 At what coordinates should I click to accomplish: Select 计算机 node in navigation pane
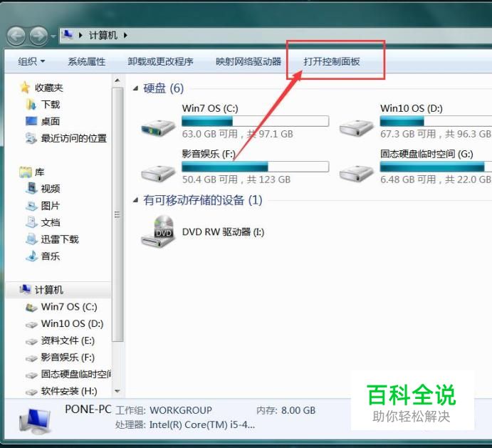tap(48, 290)
